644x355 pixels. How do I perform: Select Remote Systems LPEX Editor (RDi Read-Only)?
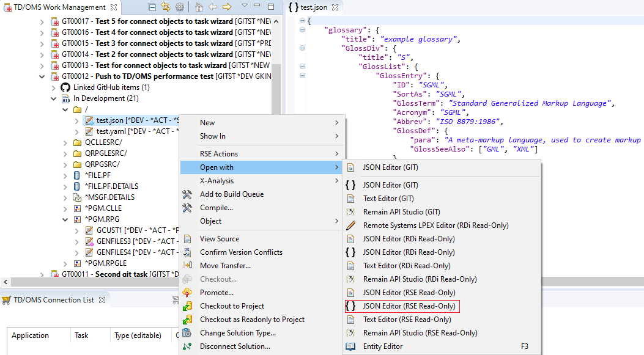(435, 225)
